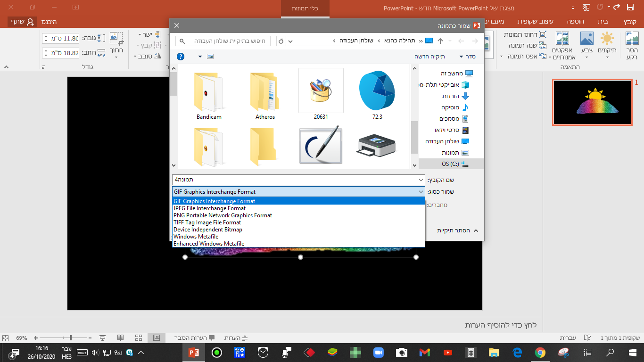Click the Share (שתף) button

pyautogui.click(x=23, y=22)
